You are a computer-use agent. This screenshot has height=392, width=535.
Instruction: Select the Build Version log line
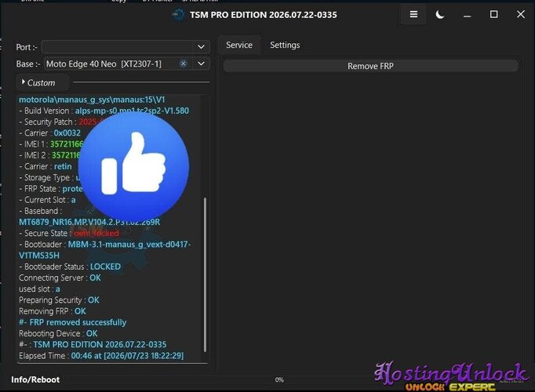pyautogui.click(x=104, y=111)
